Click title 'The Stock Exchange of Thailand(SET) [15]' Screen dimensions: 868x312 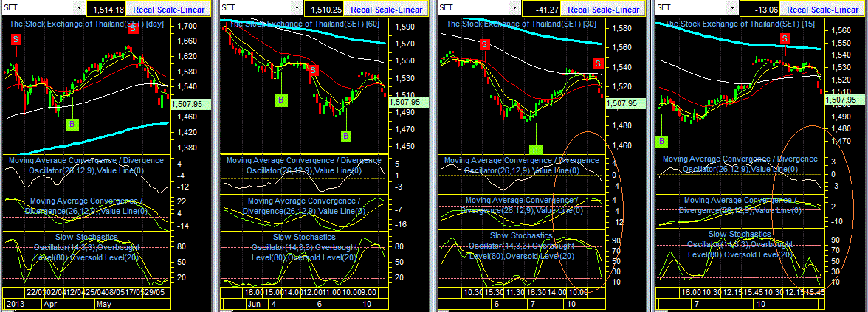tap(740, 24)
